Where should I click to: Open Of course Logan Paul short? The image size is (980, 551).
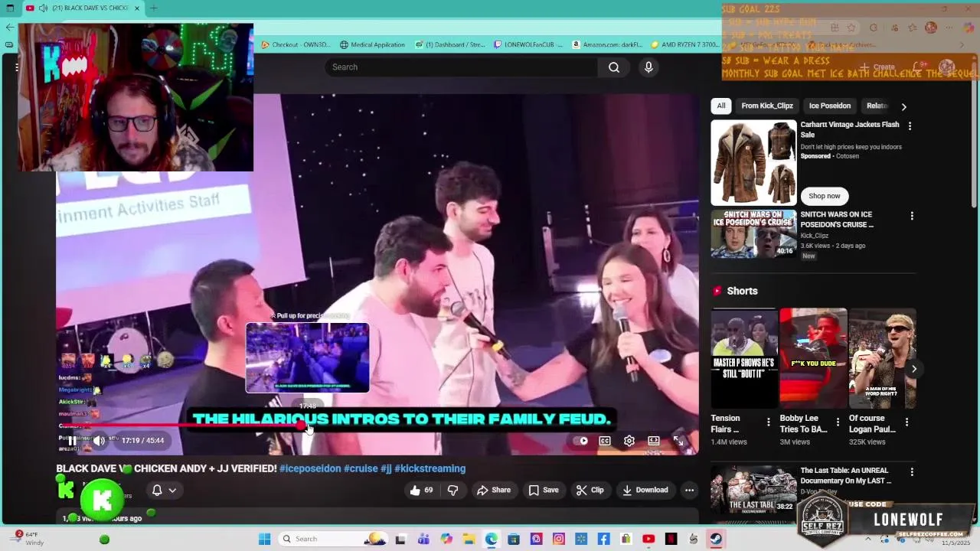click(x=882, y=358)
